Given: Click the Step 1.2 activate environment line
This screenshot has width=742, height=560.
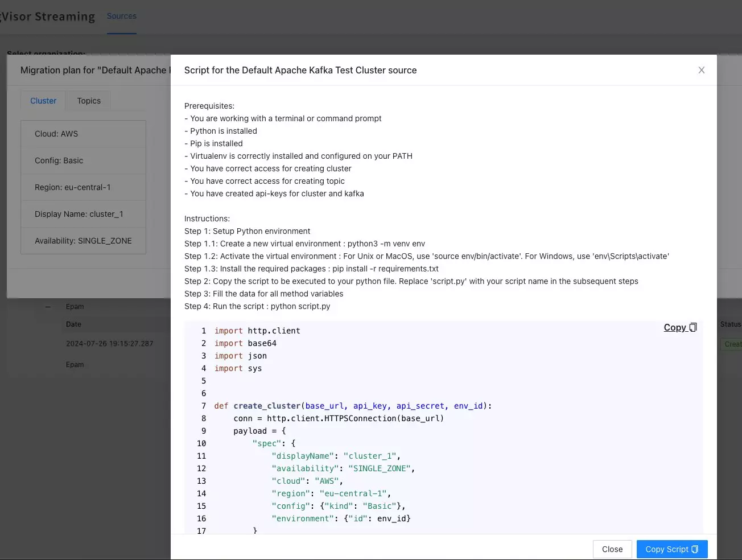Looking at the screenshot, I should click(427, 256).
